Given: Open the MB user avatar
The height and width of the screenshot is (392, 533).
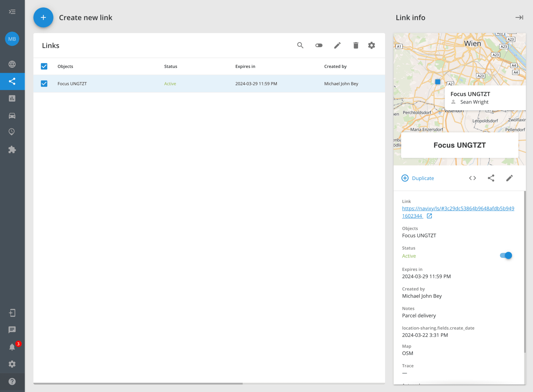Looking at the screenshot, I should (x=12, y=39).
